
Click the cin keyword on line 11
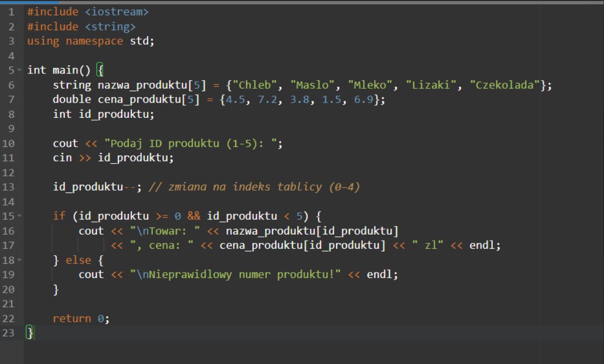tap(62, 158)
